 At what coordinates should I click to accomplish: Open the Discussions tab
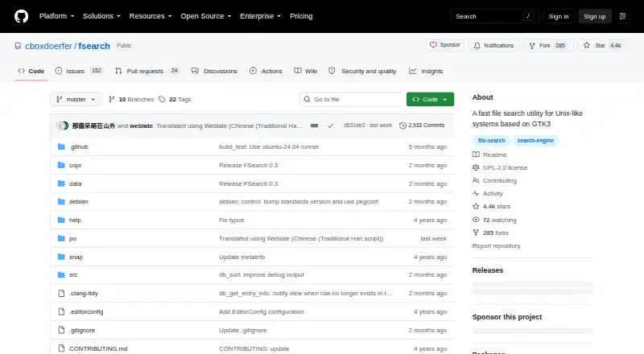pyautogui.click(x=214, y=71)
